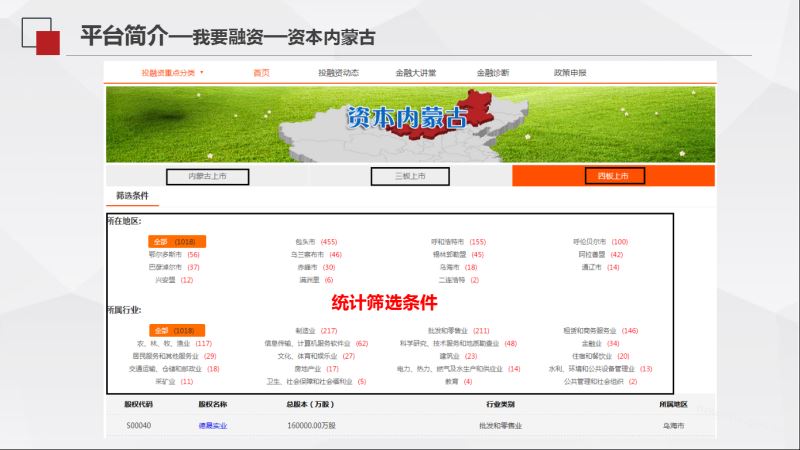Filter by industry 制造业 (217)
Screen dimensions: 800x450
[316, 331]
